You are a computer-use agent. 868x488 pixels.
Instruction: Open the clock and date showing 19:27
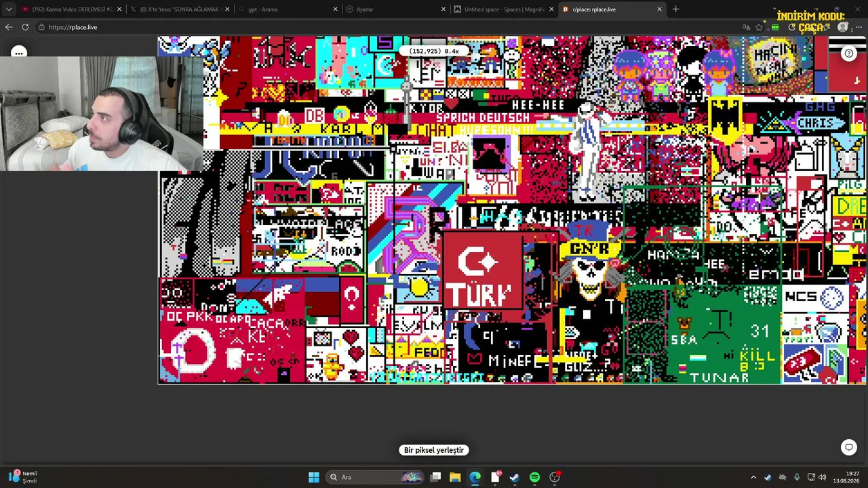pos(847,477)
